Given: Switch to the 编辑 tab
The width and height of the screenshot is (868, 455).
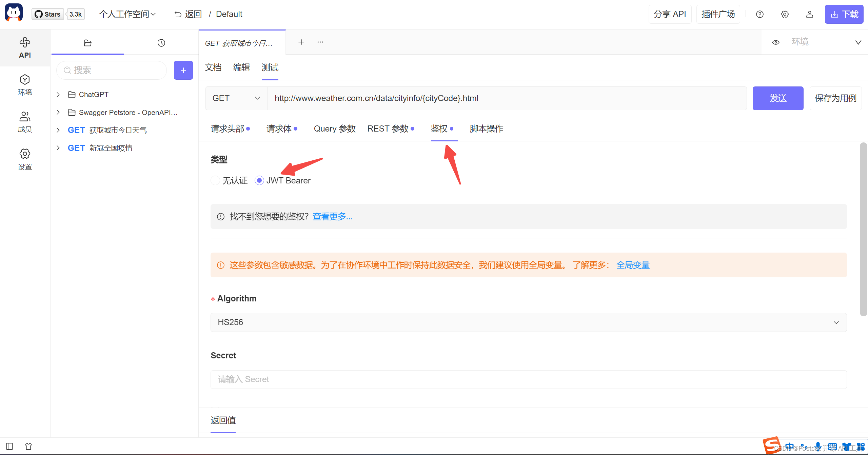Looking at the screenshot, I should [x=241, y=67].
